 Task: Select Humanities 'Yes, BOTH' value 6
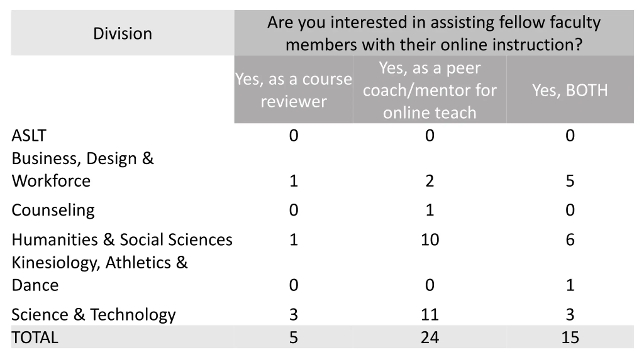pyautogui.click(x=570, y=239)
